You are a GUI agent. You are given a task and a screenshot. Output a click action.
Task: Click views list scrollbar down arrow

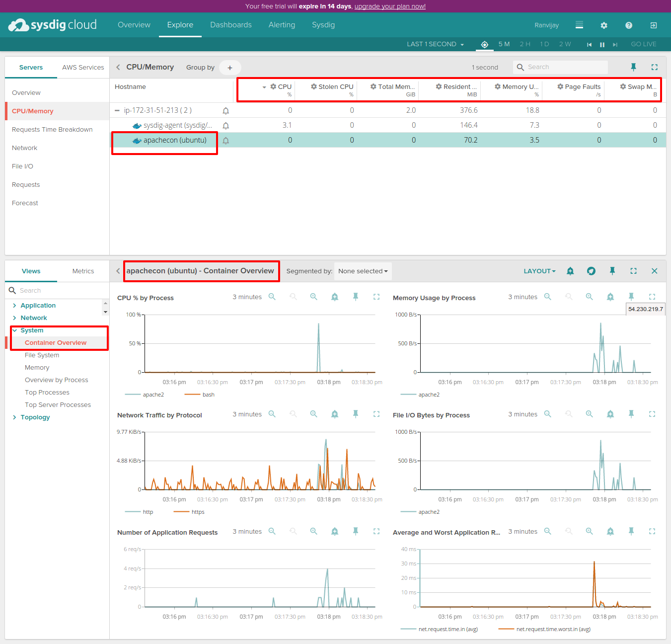point(105,312)
